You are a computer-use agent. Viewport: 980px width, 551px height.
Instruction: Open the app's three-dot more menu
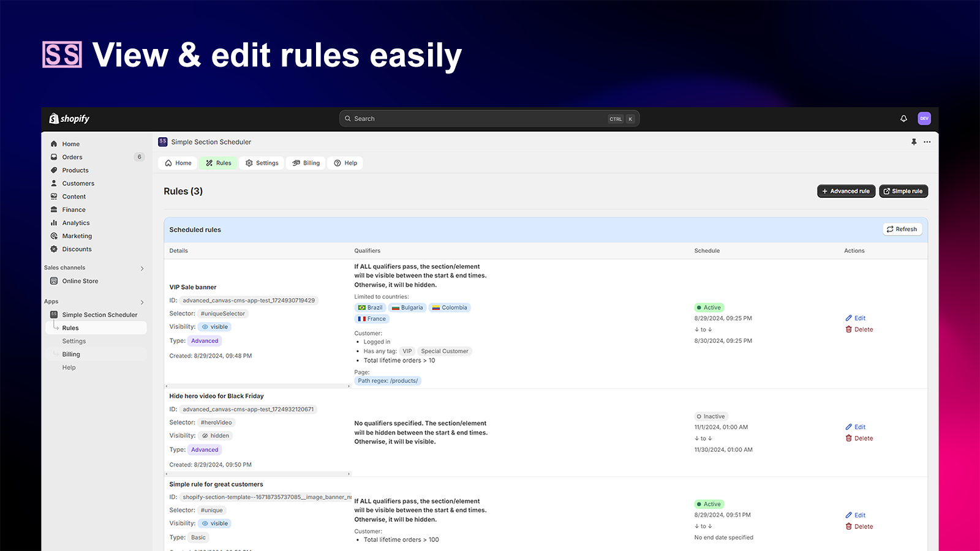pyautogui.click(x=927, y=142)
